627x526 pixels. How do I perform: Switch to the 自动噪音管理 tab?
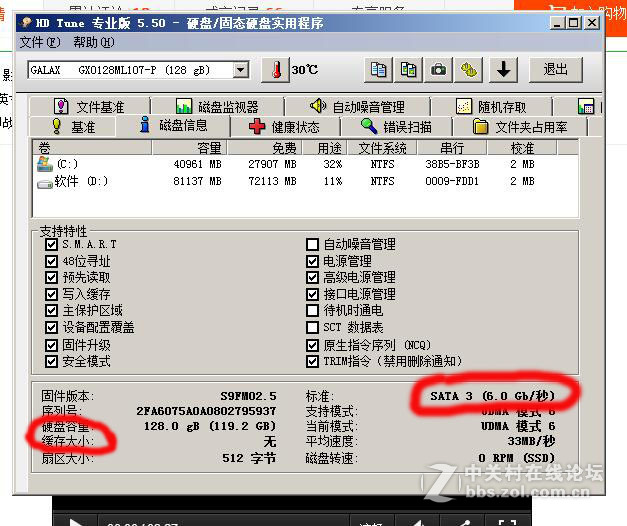tap(357, 106)
